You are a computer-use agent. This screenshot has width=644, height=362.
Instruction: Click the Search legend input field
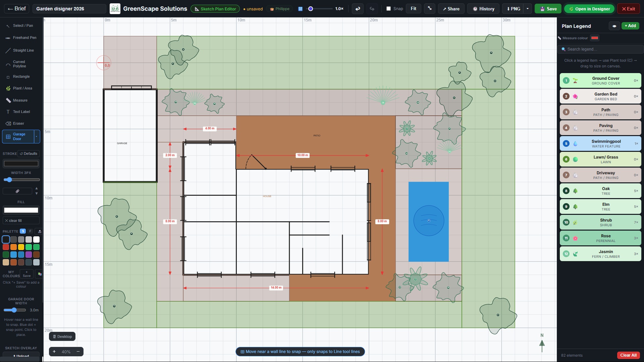tap(600, 49)
